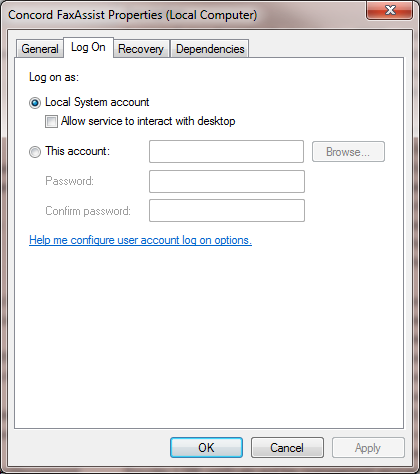Select Local System account radio button
Viewport: 420px width, 474px height.
[x=35, y=103]
